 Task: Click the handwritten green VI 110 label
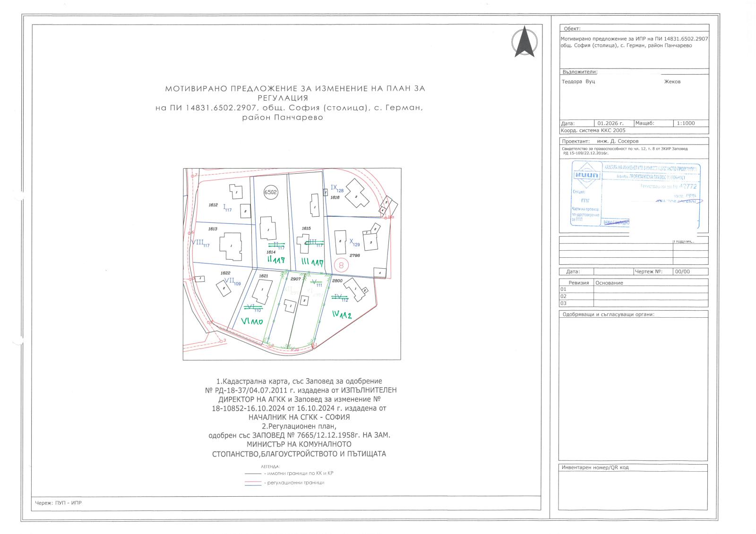coord(251,322)
